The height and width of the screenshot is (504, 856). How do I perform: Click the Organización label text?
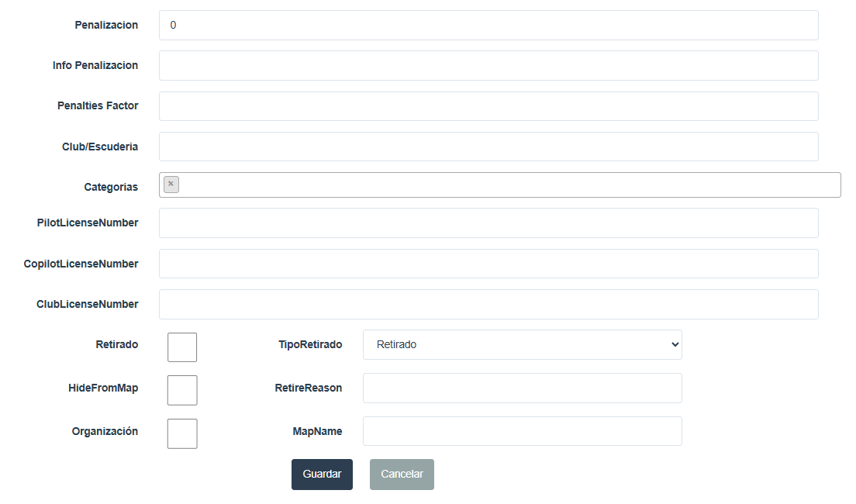[105, 431]
